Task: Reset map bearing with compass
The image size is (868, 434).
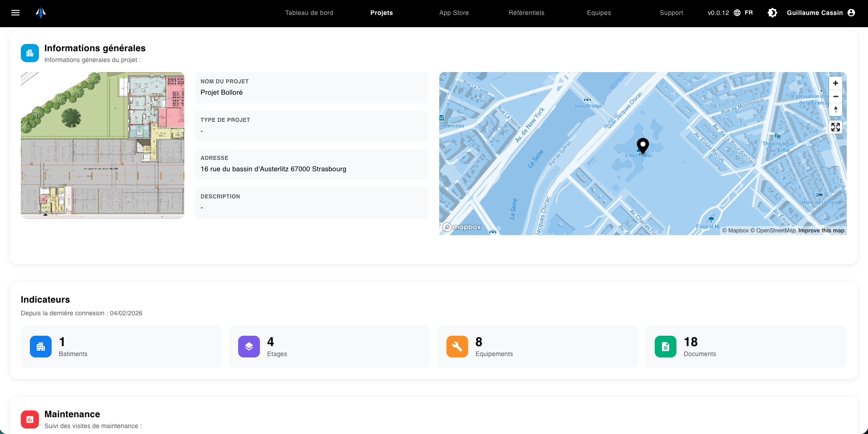Action: [x=835, y=110]
